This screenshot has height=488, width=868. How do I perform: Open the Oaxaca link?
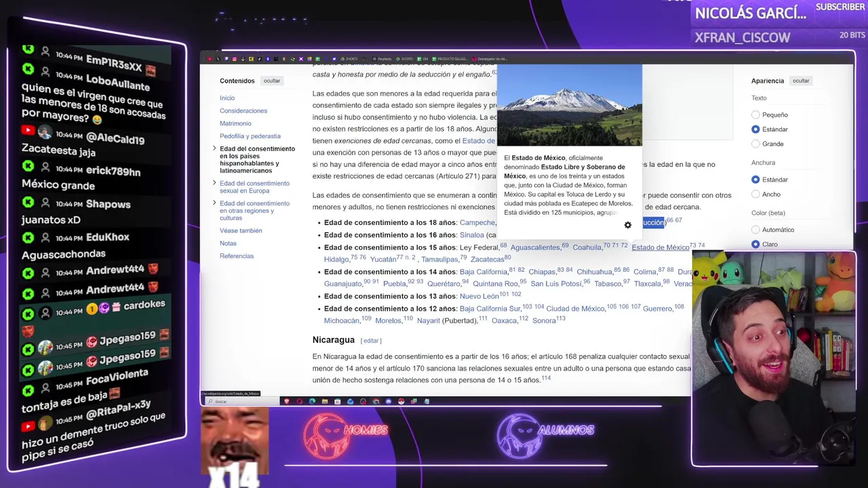pos(504,321)
